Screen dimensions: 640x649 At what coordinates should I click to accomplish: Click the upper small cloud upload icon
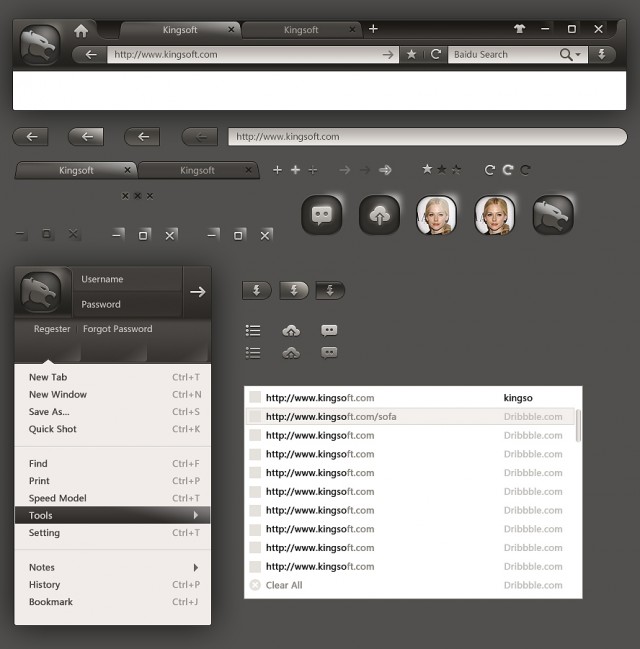(x=291, y=330)
